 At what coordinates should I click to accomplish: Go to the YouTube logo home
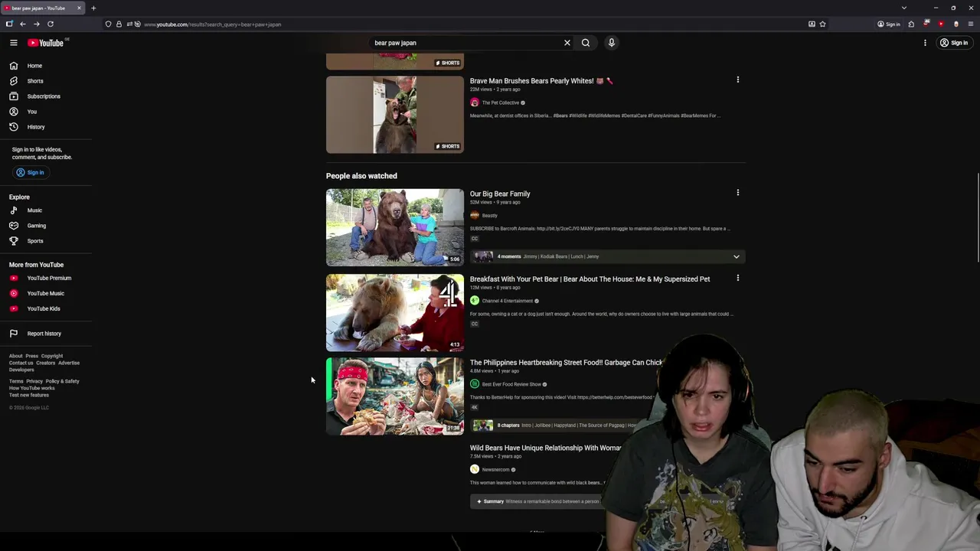[x=46, y=43]
